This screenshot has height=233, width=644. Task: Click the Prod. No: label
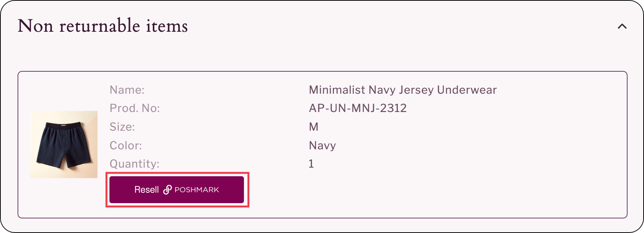tap(134, 108)
